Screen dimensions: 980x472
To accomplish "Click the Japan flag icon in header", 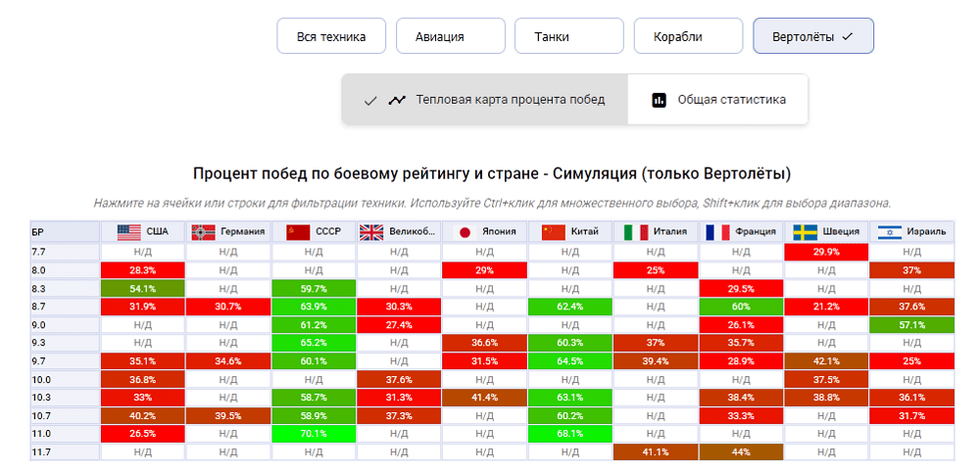I will (465, 232).
